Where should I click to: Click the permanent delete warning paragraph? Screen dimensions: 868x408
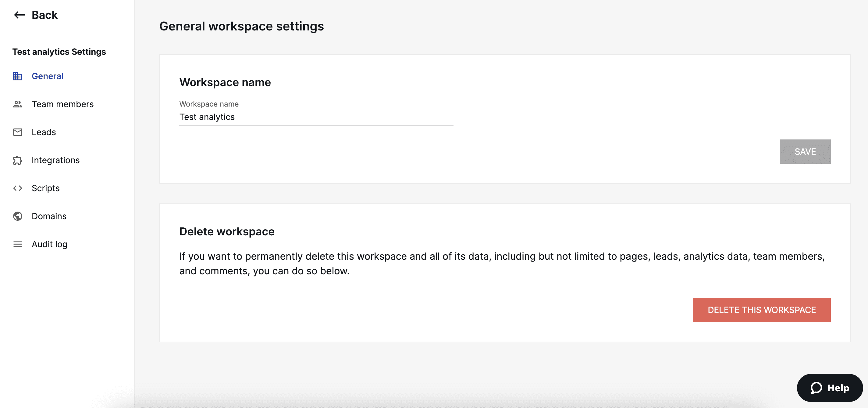point(502,264)
